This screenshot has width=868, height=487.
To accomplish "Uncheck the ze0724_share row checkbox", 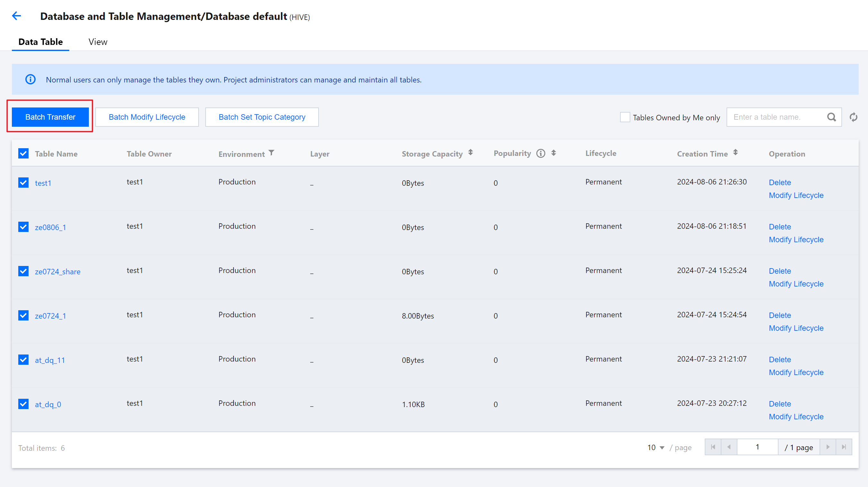I will coord(23,271).
